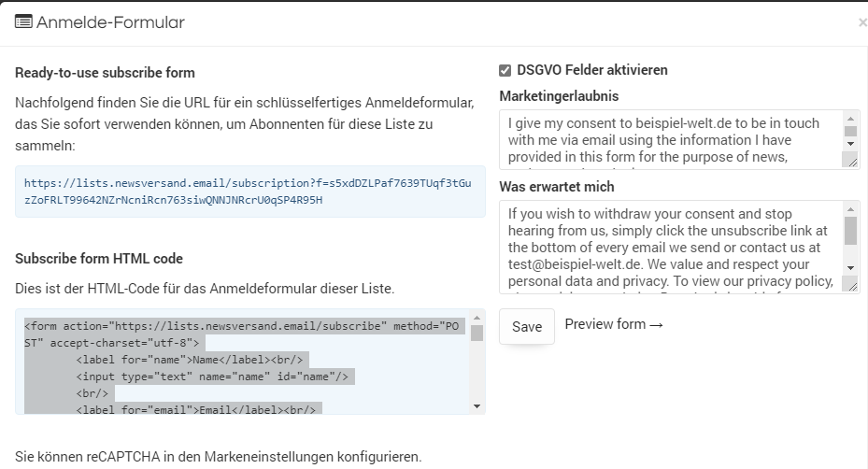The image size is (868, 469).
Task: Close the Anmelde-Formular dialog
Action: (862, 22)
